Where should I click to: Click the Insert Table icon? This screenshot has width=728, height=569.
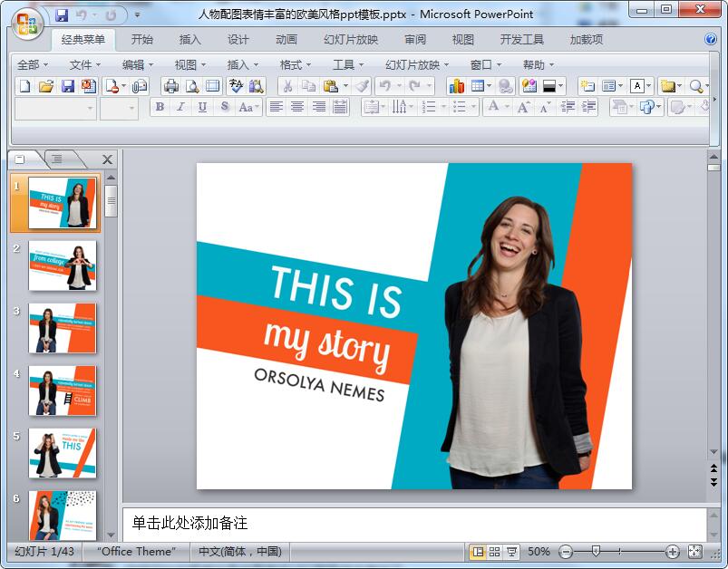(477, 86)
